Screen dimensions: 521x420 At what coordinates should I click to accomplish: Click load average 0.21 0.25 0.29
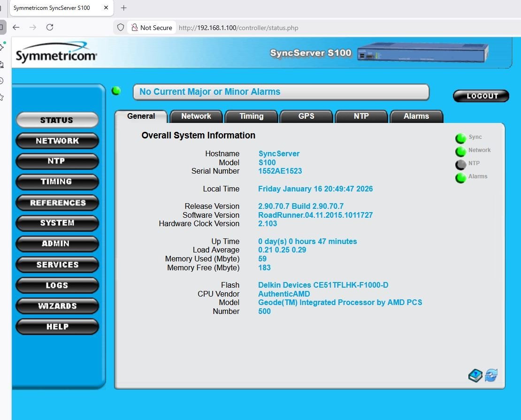(282, 250)
